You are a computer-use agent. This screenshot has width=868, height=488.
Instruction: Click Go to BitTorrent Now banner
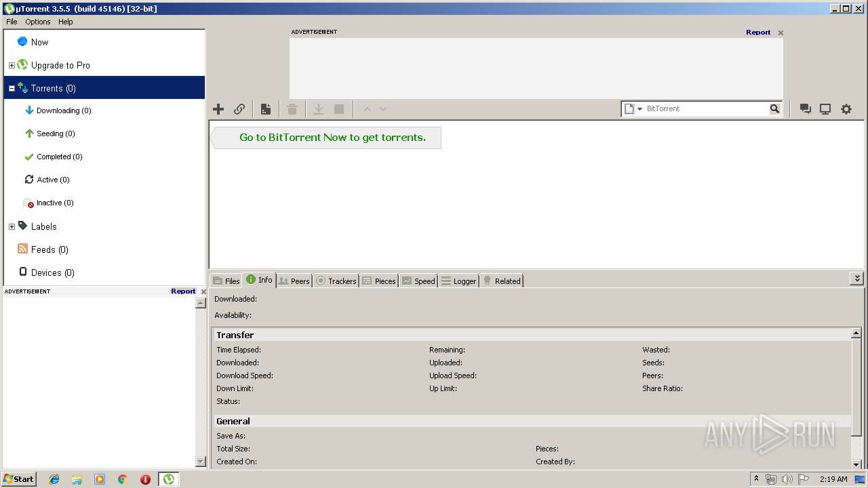point(326,138)
